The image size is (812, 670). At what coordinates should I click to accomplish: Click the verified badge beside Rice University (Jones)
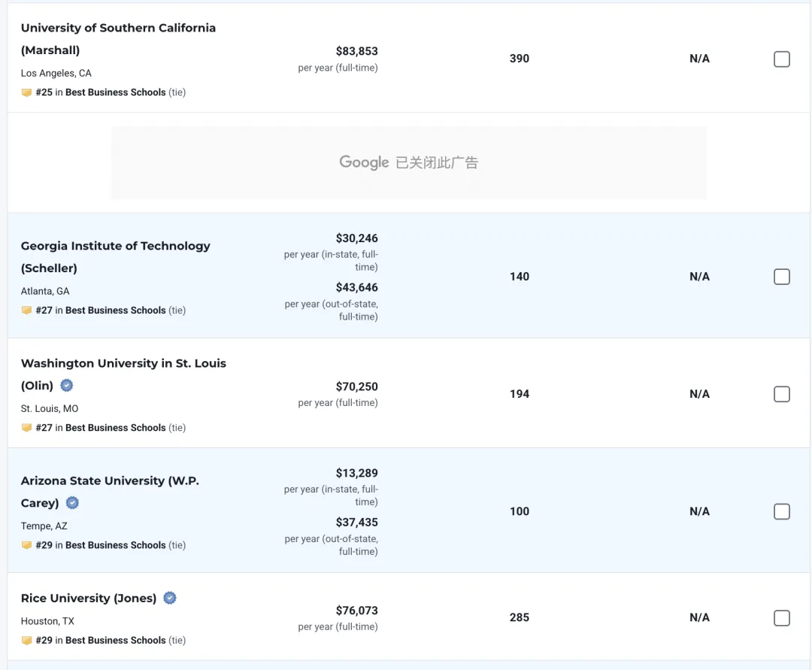click(x=170, y=599)
